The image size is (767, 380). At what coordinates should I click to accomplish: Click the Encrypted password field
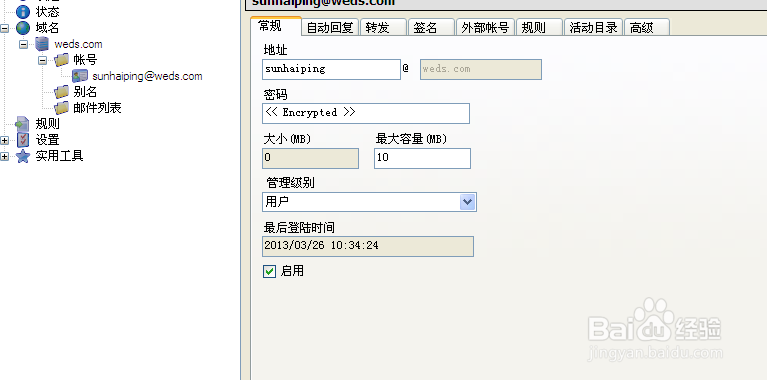pyautogui.click(x=366, y=113)
